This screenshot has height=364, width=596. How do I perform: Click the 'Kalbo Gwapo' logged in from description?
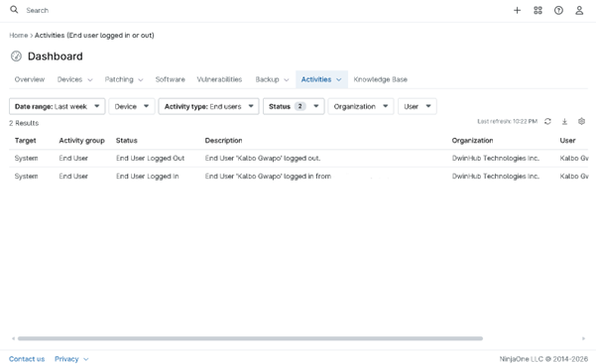(x=268, y=177)
